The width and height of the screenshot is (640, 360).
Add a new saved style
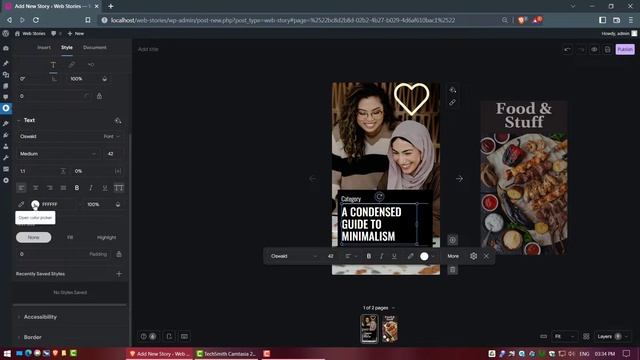click(119, 274)
